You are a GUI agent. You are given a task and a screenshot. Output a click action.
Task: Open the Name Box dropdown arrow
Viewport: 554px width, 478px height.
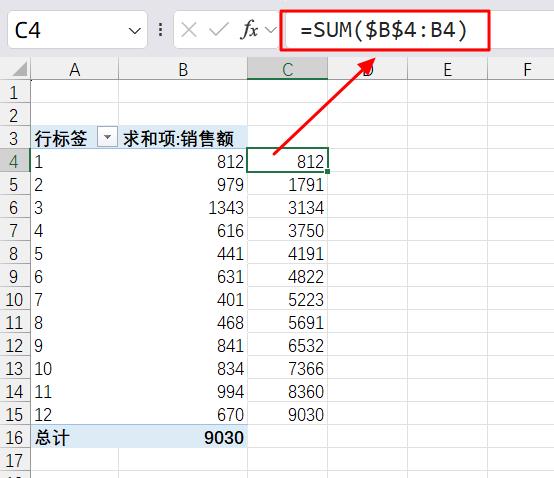pos(134,31)
